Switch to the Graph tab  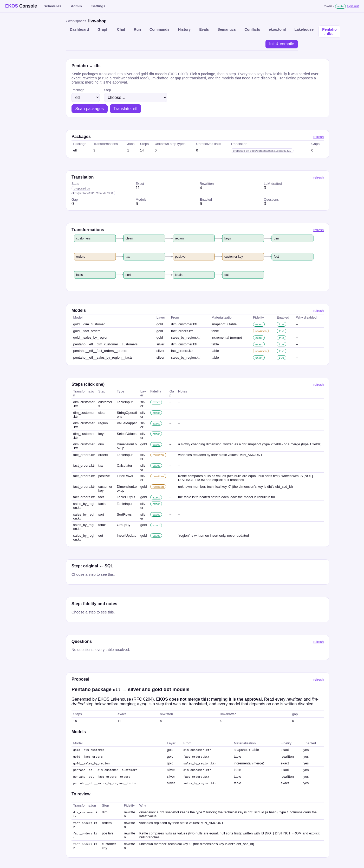(x=103, y=30)
